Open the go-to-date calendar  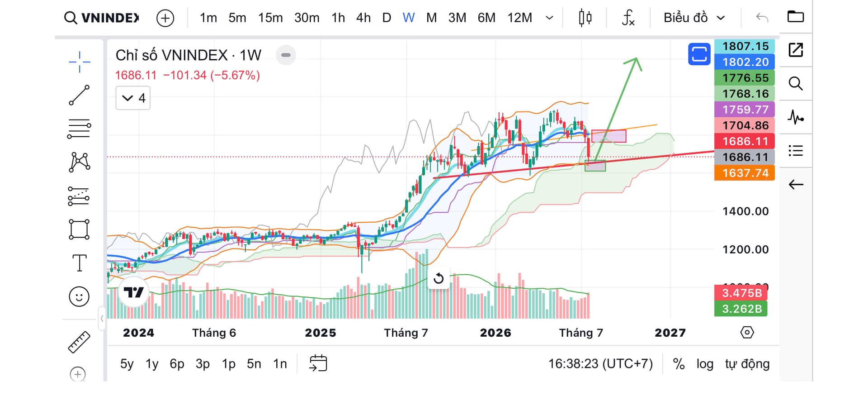click(x=318, y=363)
